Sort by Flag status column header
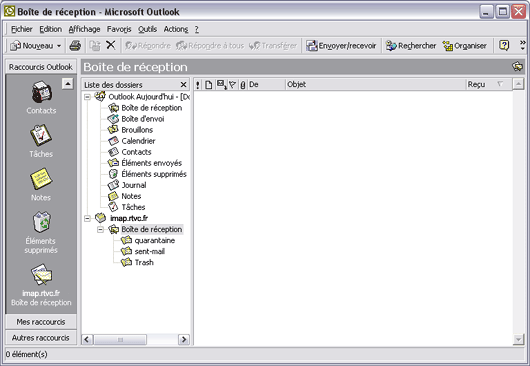 point(233,84)
